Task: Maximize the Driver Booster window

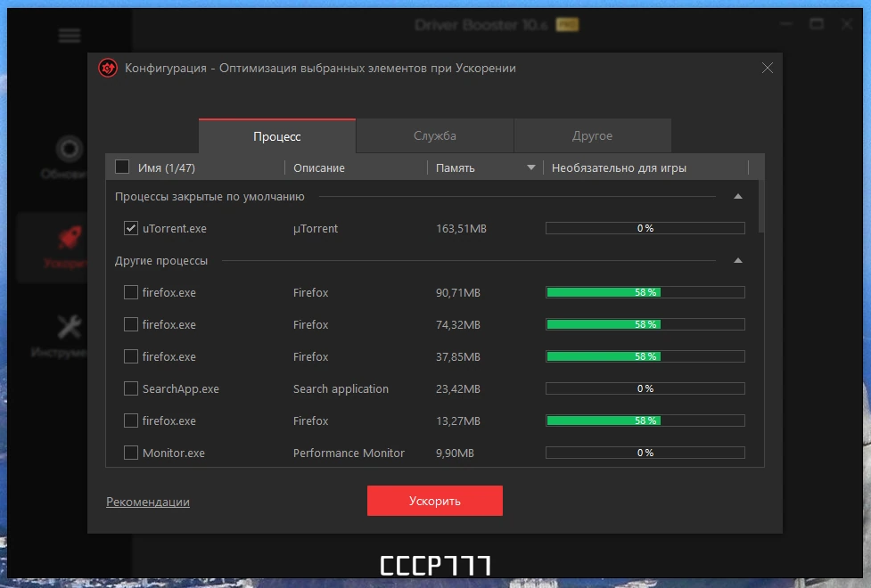Action: point(817,24)
